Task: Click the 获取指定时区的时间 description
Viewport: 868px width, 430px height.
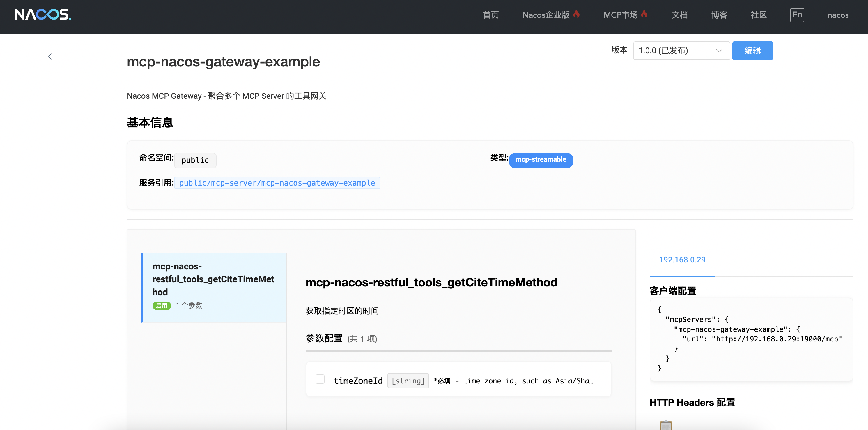Action: pyautogui.click(x=342, y=311)
